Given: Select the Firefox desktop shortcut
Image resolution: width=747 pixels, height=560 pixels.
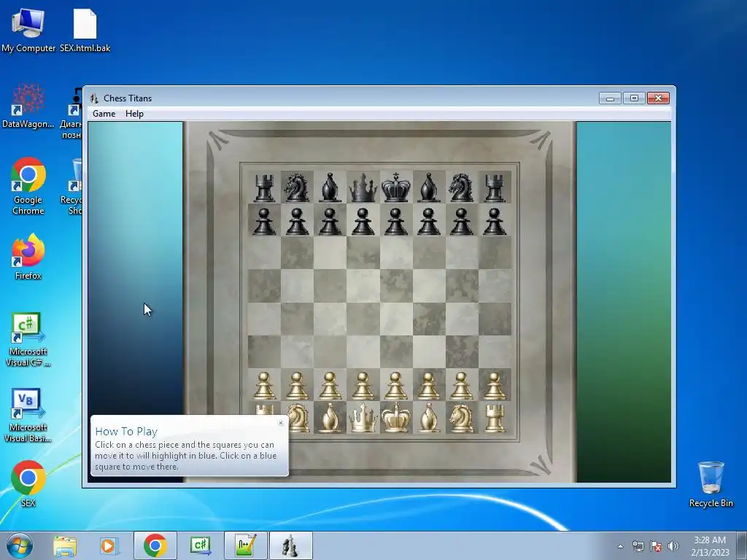Looking at the screenshot, I should point(28,257).
